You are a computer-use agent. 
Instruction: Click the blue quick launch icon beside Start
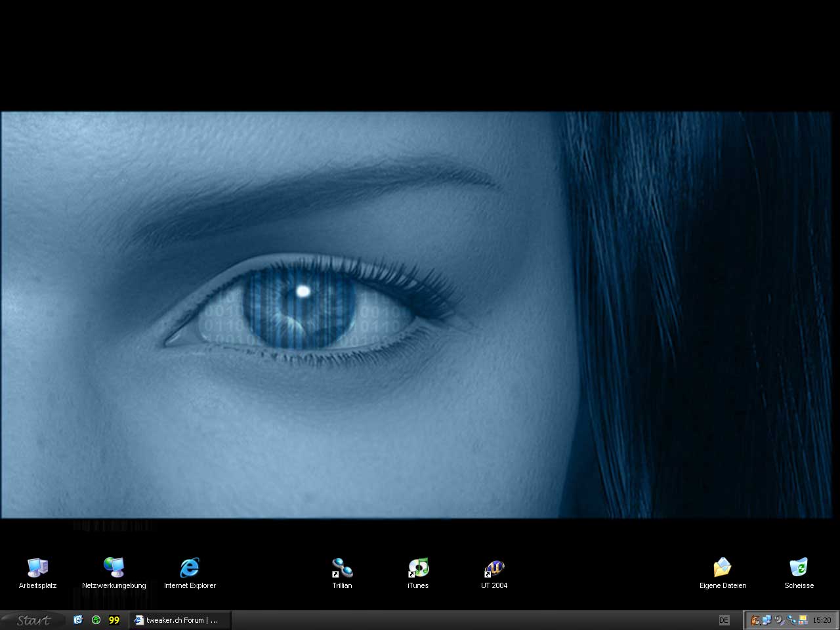(78, 620)
